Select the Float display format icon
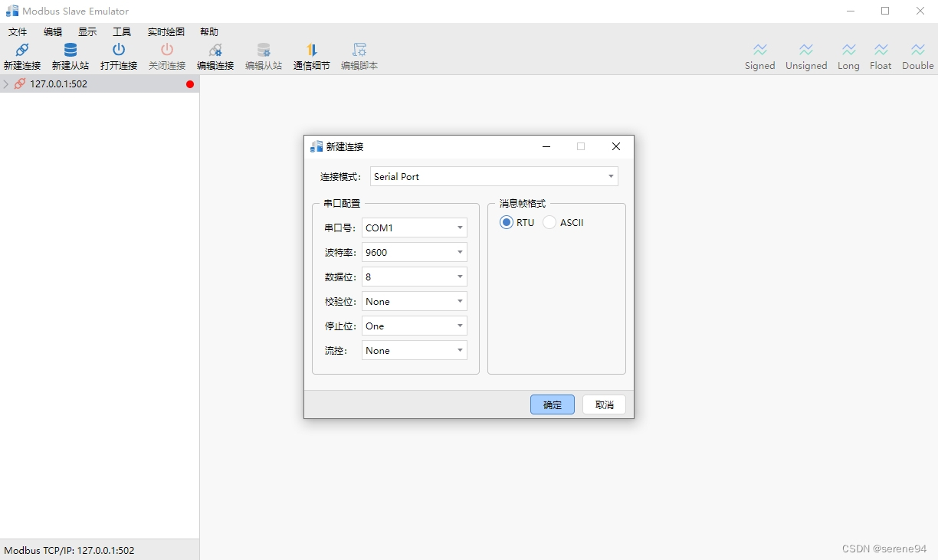 (x=881, y=50)
